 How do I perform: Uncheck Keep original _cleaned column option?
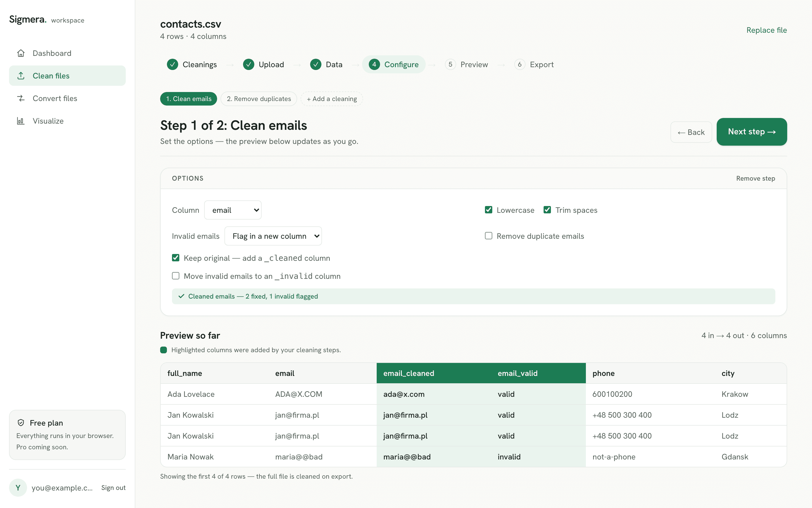(175, 258)
